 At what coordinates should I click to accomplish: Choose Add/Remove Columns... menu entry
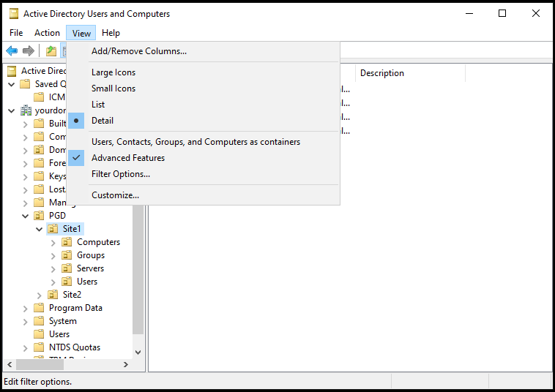coord(203,51)
